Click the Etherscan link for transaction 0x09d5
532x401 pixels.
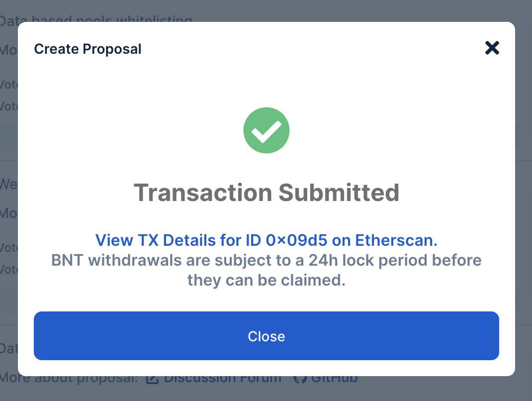[x=266, y=240]
